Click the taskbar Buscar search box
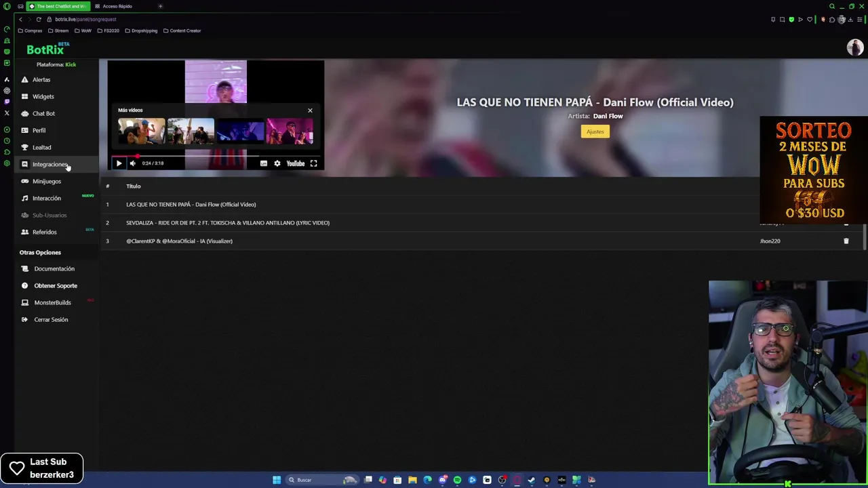Screen dimensions: 868x488 [x=323, y=480]
